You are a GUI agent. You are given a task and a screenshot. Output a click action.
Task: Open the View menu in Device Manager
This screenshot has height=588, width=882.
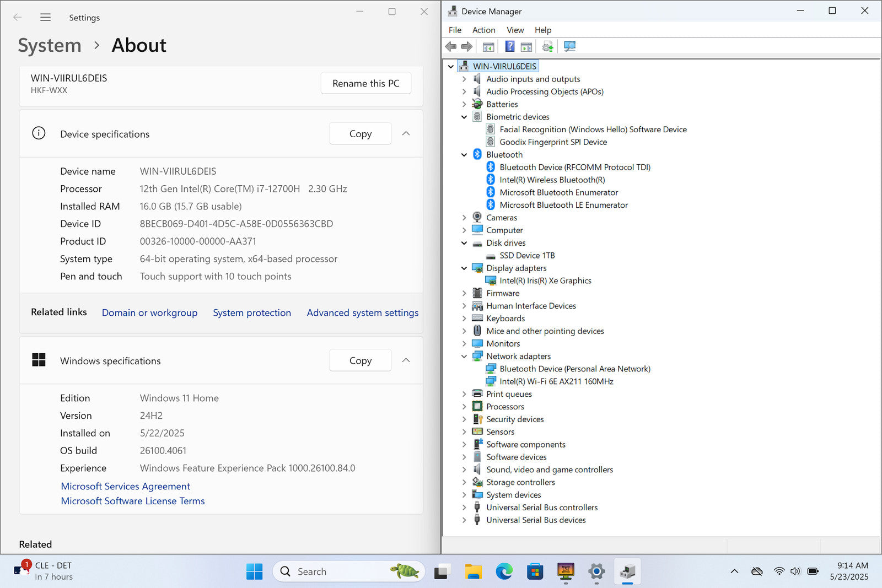[x=515, y=30]
